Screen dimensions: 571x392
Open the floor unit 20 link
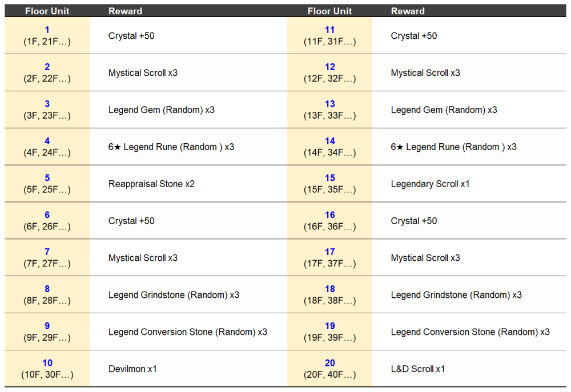(330, 363)
